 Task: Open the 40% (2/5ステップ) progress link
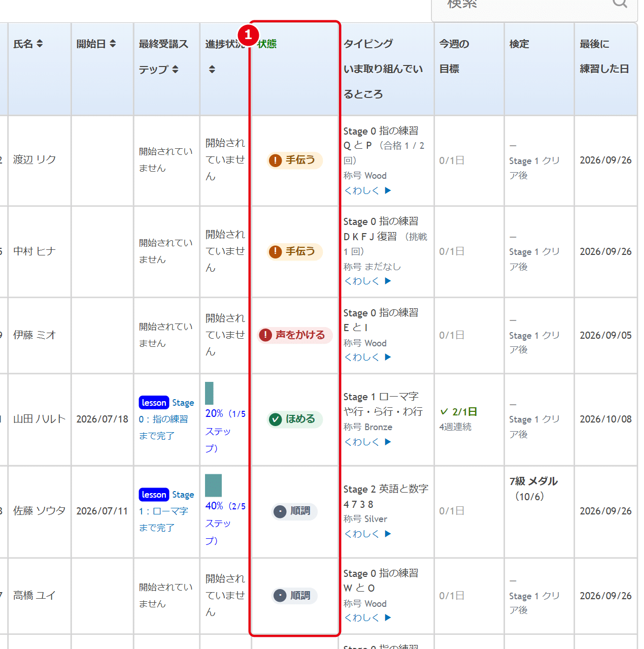225,523
